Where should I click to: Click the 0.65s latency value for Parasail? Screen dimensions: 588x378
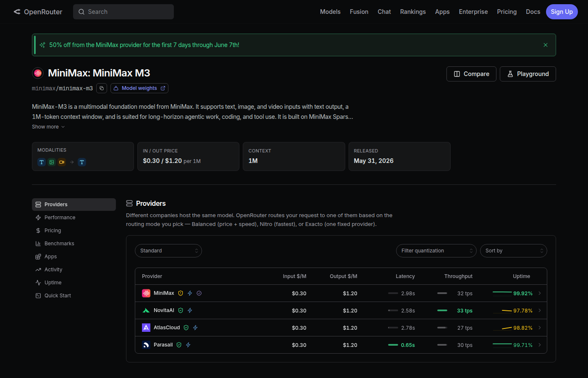point(408,345)
